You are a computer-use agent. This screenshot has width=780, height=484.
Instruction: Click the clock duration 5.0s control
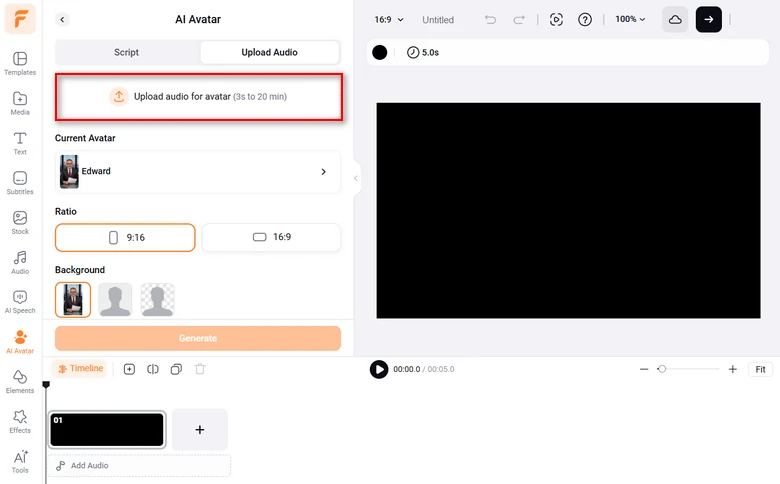pos(423,52)
